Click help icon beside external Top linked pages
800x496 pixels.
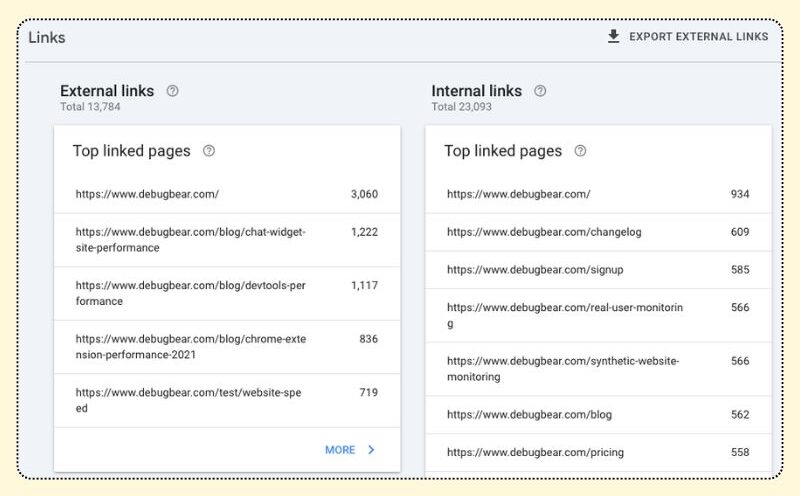pos(209,151)
